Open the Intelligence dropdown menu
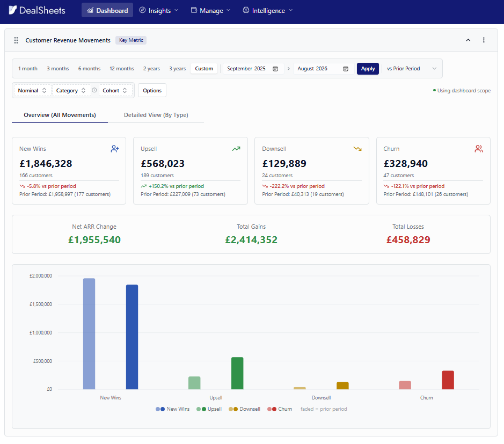The width and height of the screenshot is (504, 444). [268, 10]
